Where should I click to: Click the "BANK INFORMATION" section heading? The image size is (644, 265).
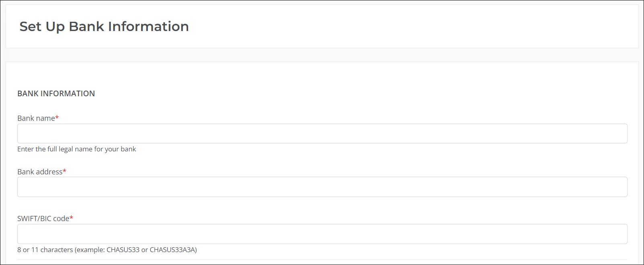tap(56, 93)
